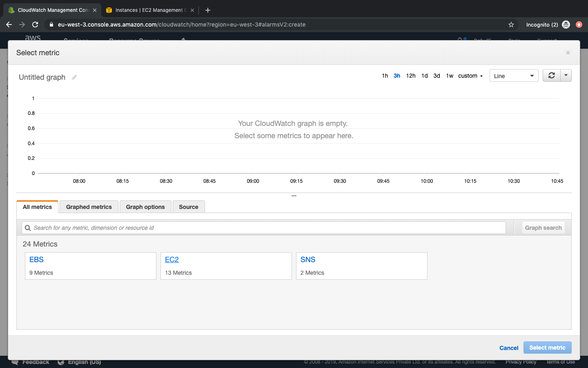
Task: Click the Graph search button
Action: (x=543, y=227)
